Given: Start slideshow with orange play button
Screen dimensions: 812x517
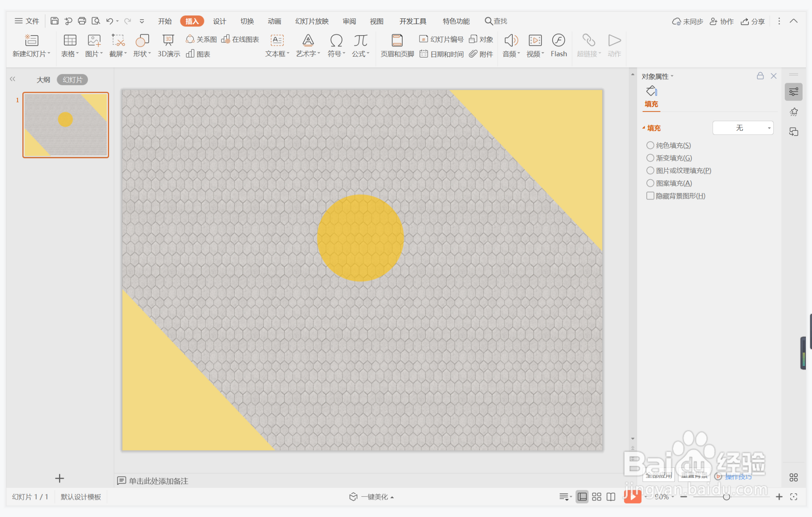Looking at the screenshot, I should [x=632, y=496].
